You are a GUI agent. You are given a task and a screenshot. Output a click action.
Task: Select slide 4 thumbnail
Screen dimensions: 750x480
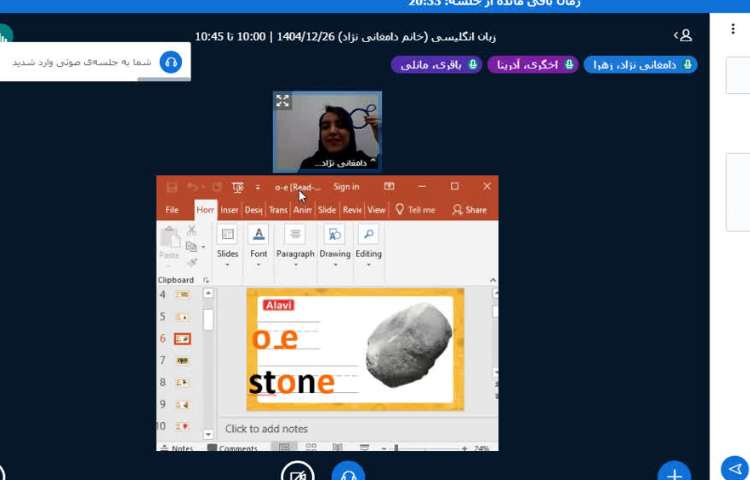tap(182, 295)
